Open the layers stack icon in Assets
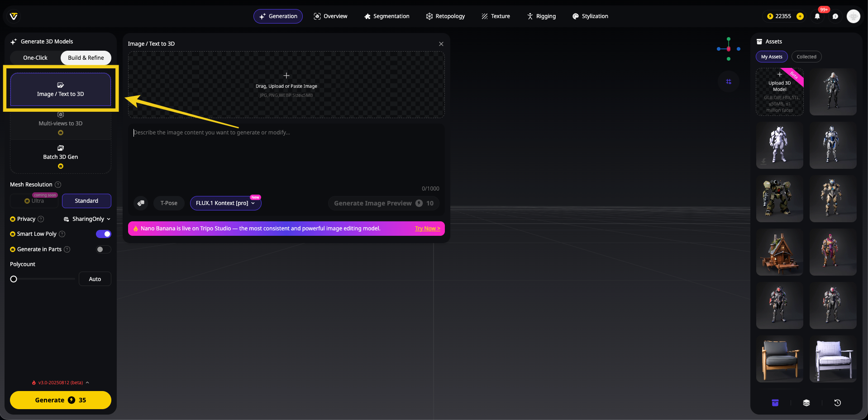The width and height of the screenshot is (868, 420). point(806,403)
